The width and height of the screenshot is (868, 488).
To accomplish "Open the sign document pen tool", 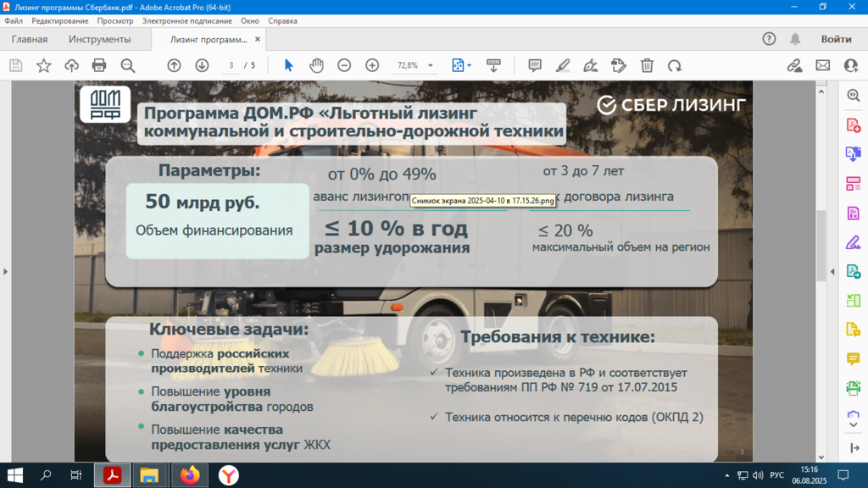I will [x=591, y=65].
